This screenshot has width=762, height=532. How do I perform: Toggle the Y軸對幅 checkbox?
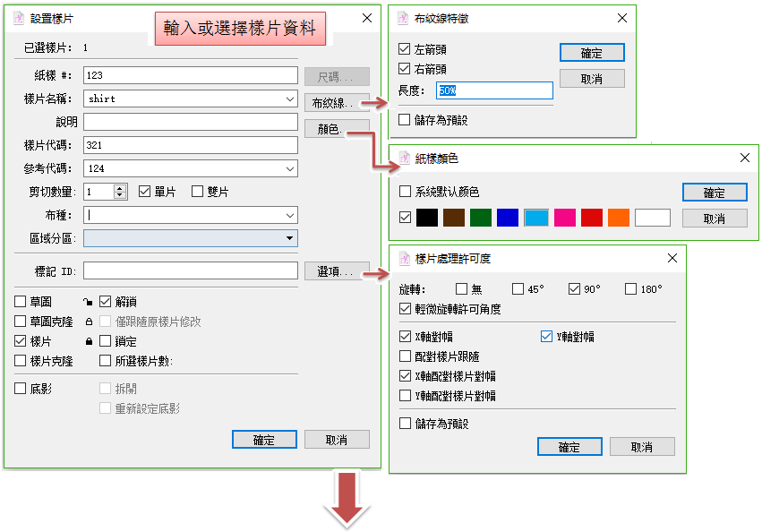point(547,337)
